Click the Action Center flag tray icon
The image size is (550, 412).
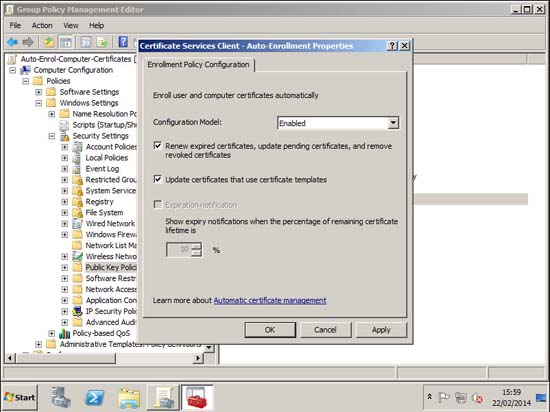pos(444,398)
